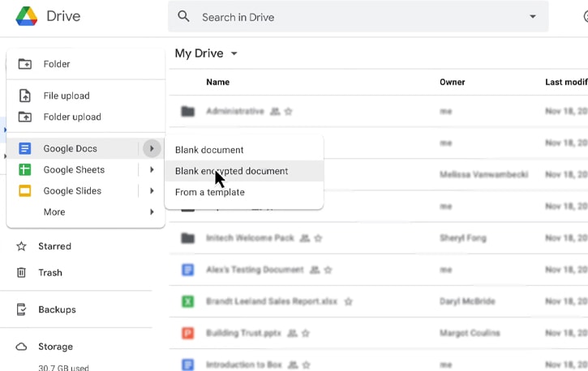Click the Last modified column header
This screenshot has height=371, width=588.
click(x=566, y=83)
